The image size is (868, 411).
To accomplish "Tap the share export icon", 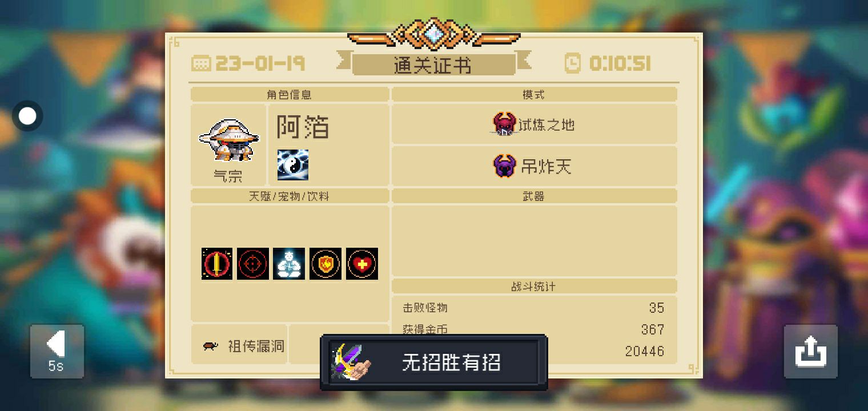I will pos(810,352).
